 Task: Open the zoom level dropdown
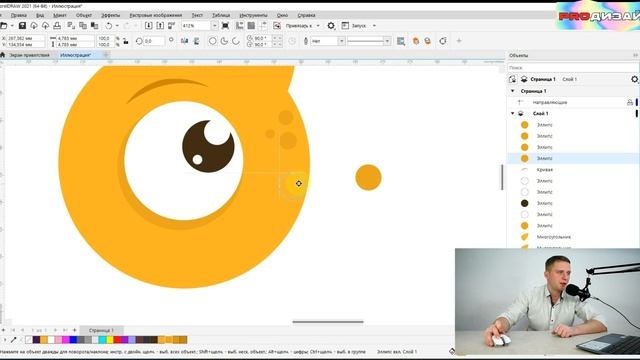click(215, 26)
